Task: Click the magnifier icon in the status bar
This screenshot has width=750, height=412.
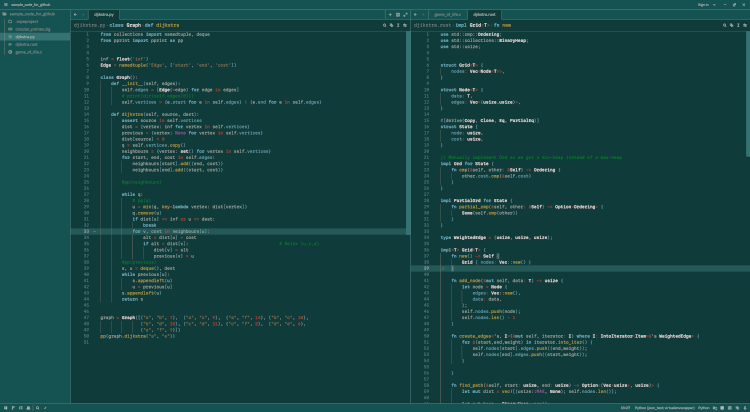Action: click(x=38, y=408)
